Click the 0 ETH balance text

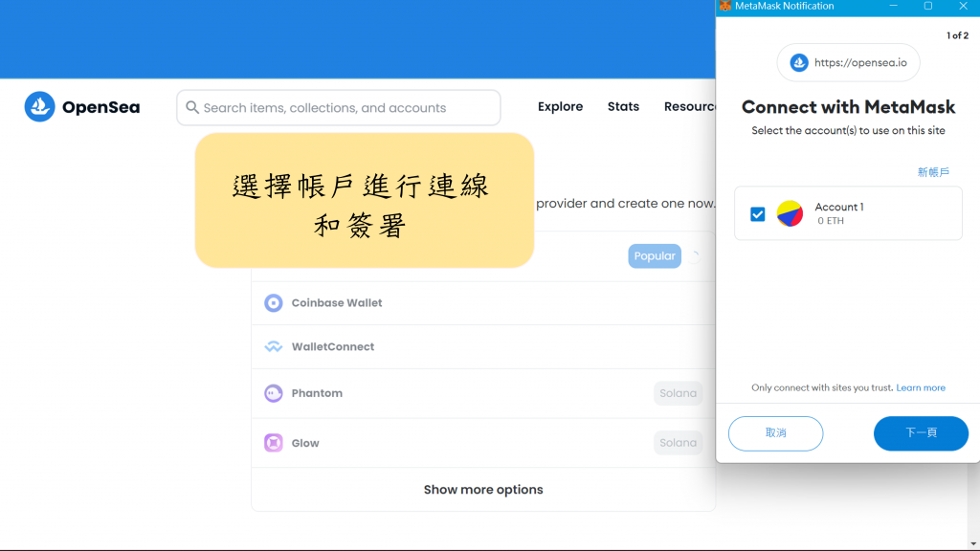(831, 221)
